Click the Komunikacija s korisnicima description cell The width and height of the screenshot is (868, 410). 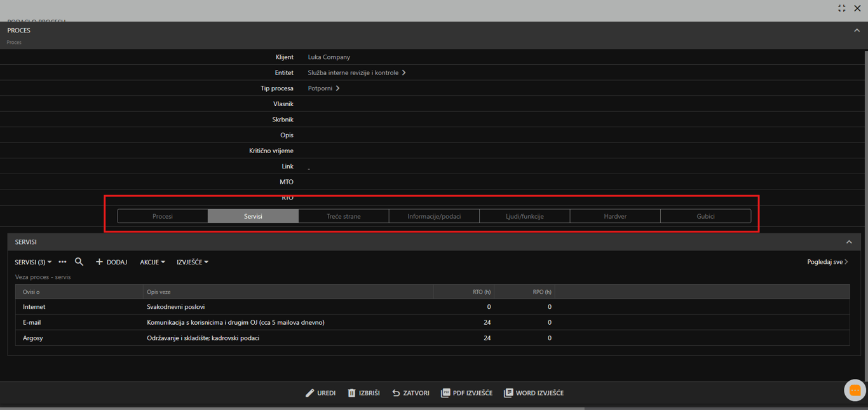click(x=235, y=322)
